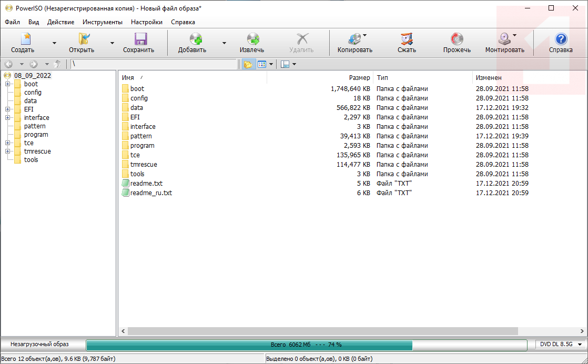
Task: Select the data folder in tree
Action: [31, 101]
